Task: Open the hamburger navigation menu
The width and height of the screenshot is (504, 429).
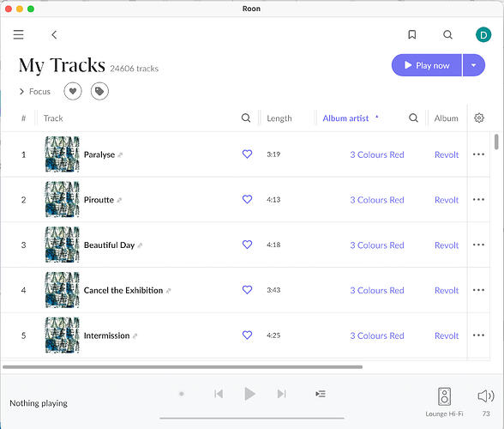Action: coord(18,34)
